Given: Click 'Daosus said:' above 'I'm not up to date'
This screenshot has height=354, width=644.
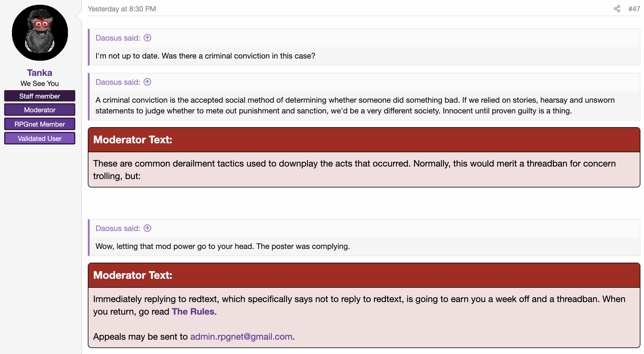Looking at the screenshot, I should [x=118, y=38].
